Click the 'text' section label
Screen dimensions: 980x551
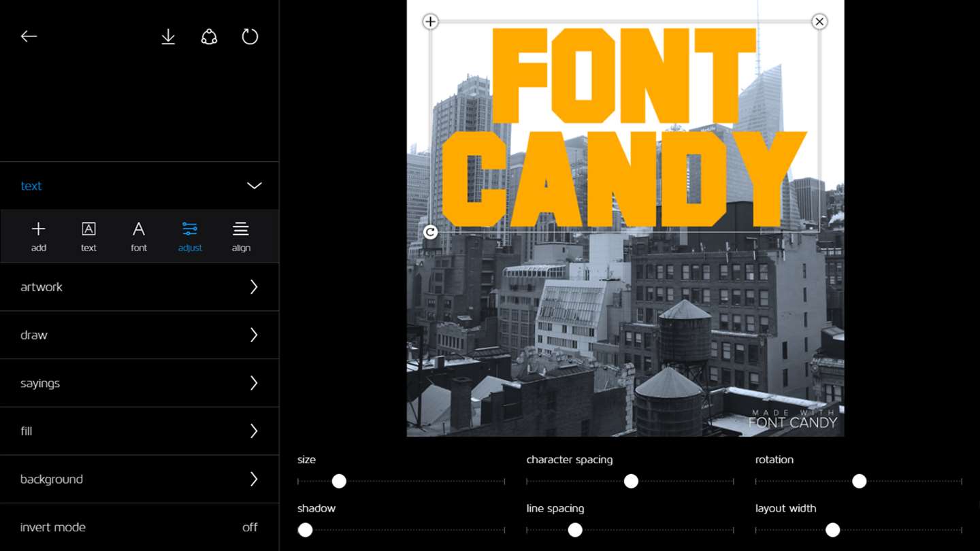pyautogui.click(x=31, y=186)
